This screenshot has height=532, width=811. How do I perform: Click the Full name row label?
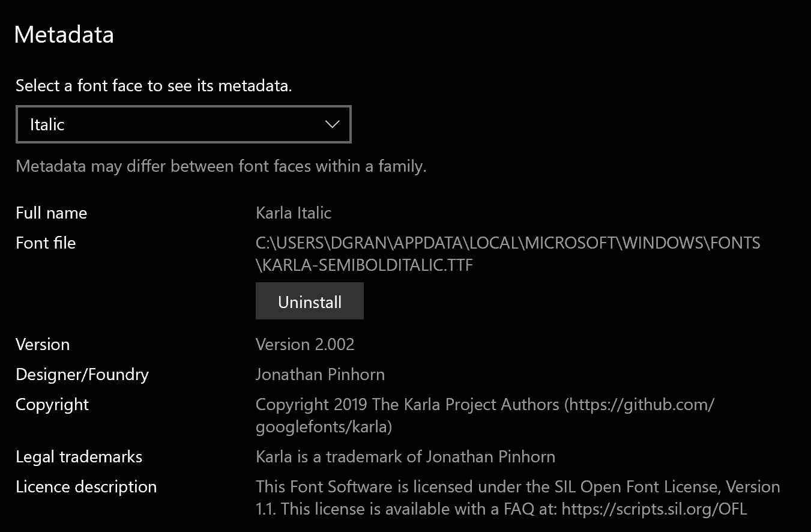tap(51, 213)
